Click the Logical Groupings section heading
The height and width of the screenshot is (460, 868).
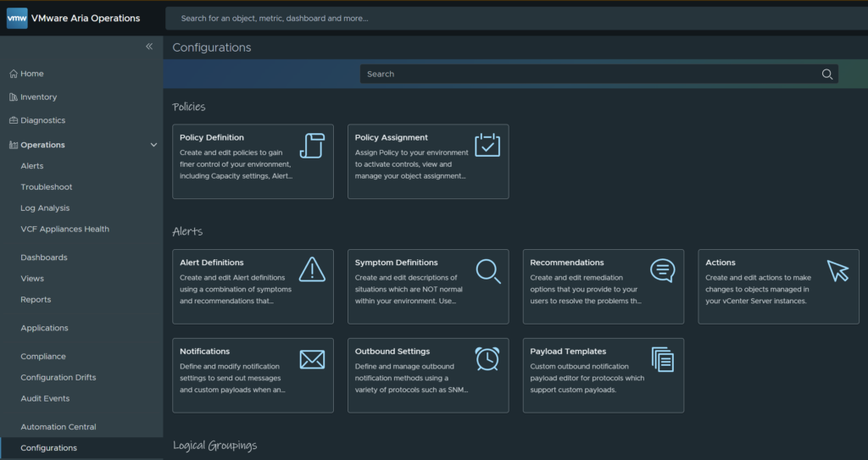[x=214, y=445]
